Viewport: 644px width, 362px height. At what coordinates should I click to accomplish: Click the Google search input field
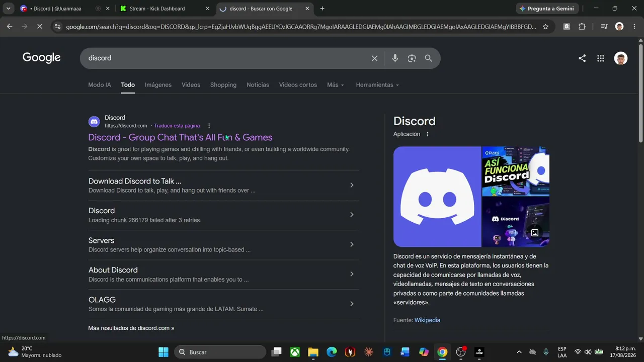click(x=226, y=58)
